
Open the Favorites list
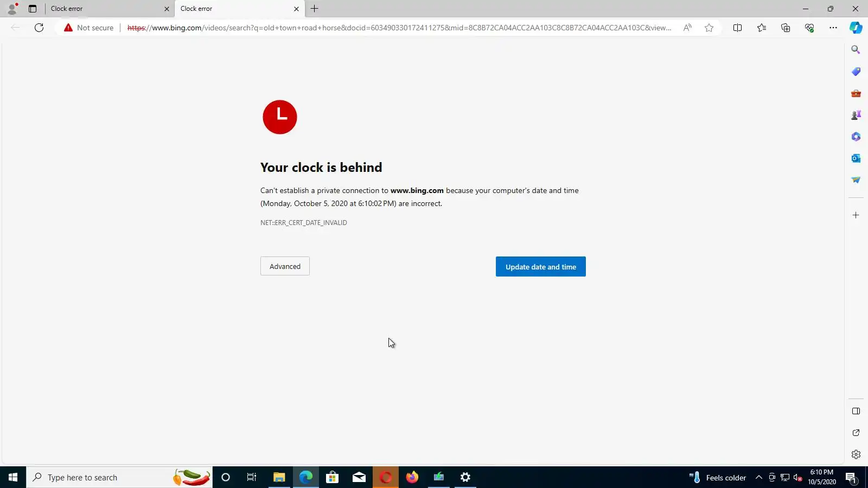click(x=762, y=28)
